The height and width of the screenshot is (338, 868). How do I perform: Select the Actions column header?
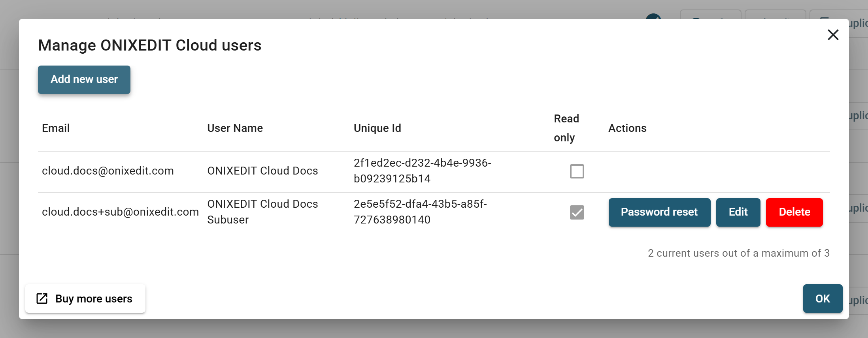point(627,128)
